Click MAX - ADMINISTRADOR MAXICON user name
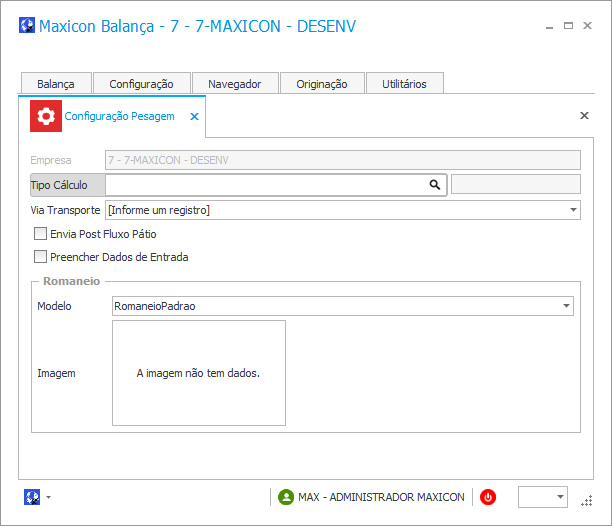This screenshot has width=612, height=526. pyautogui.click(x=381, y=497)
